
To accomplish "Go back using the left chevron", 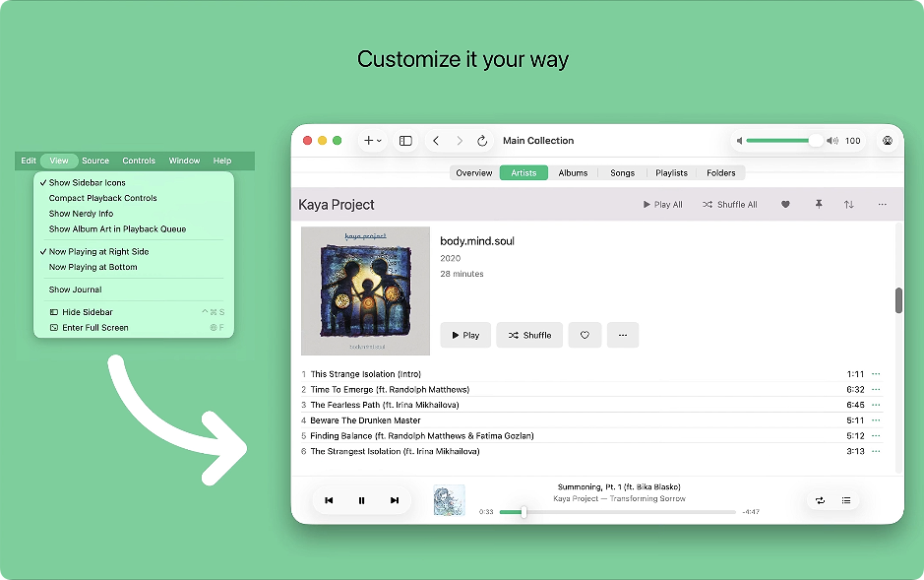I will tap(436, 141).
